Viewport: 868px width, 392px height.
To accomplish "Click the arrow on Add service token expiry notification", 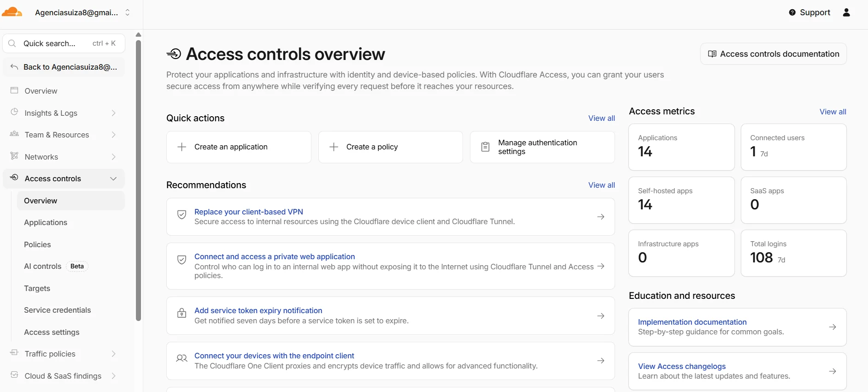I will [x=601, y=316].
